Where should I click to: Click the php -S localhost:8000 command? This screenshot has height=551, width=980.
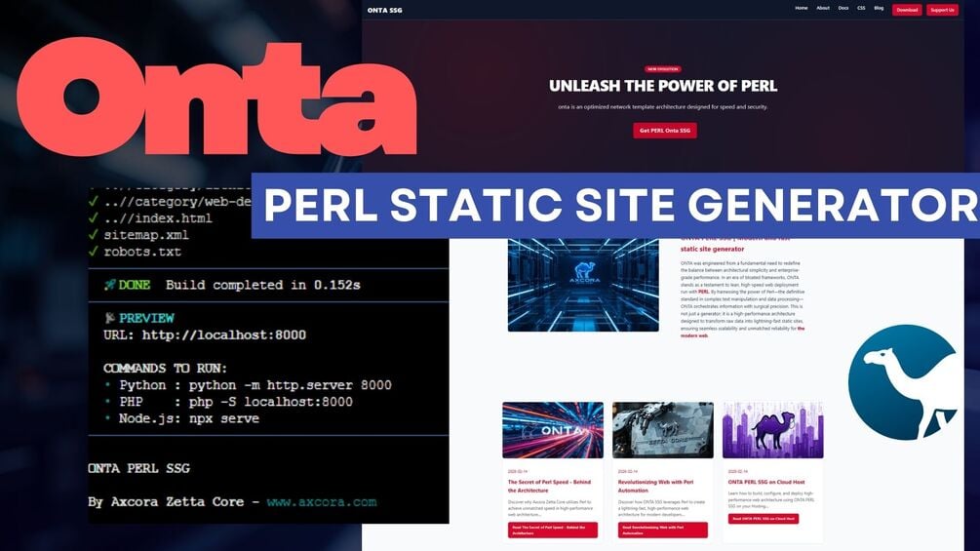(271, 402)
